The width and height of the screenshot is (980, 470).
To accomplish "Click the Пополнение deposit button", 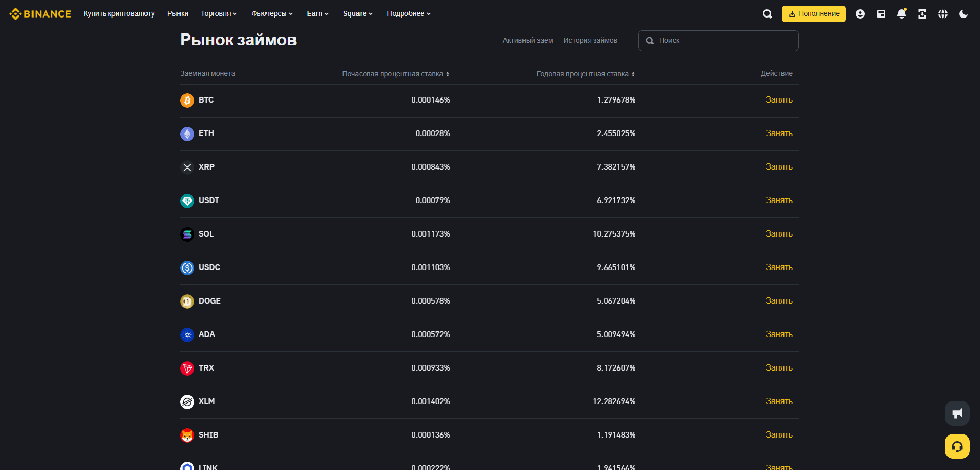I will pyautogui.click(x=814, y=14).
